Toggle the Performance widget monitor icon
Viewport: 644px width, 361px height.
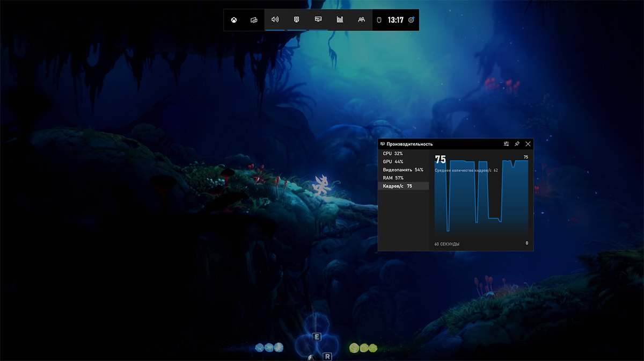pos(318,19)
